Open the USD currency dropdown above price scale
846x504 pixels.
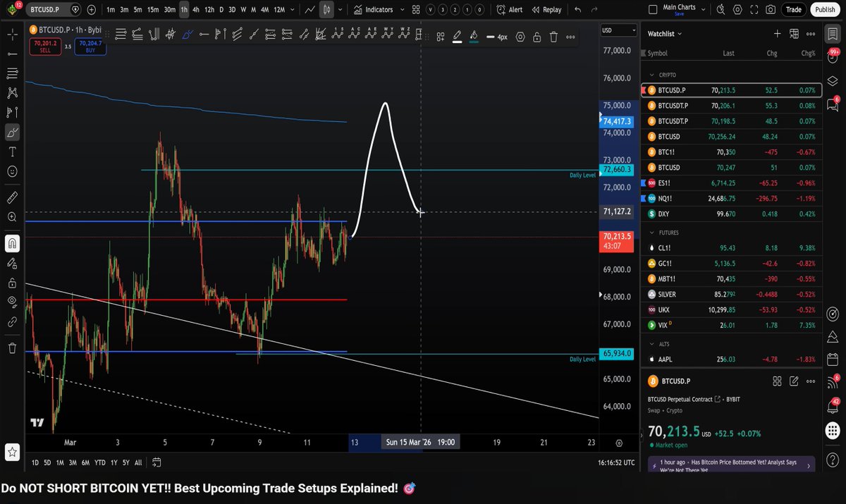point(618,30)
